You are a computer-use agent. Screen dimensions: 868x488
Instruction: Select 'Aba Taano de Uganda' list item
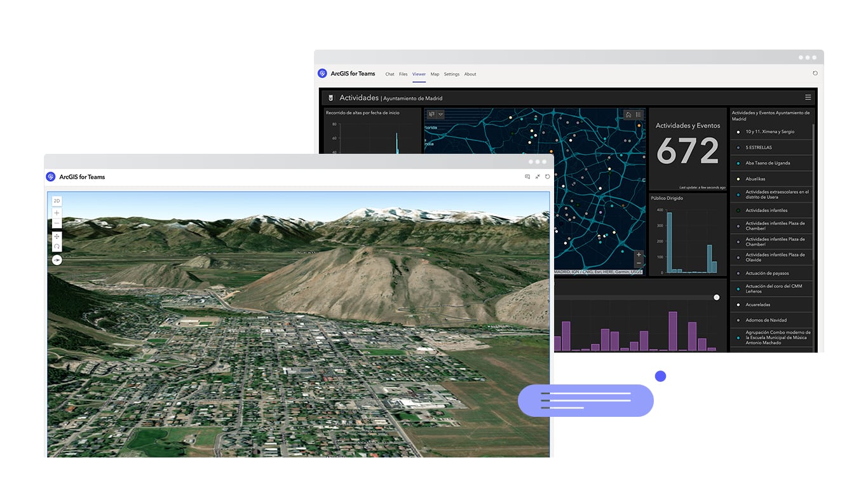pos(771,163)
